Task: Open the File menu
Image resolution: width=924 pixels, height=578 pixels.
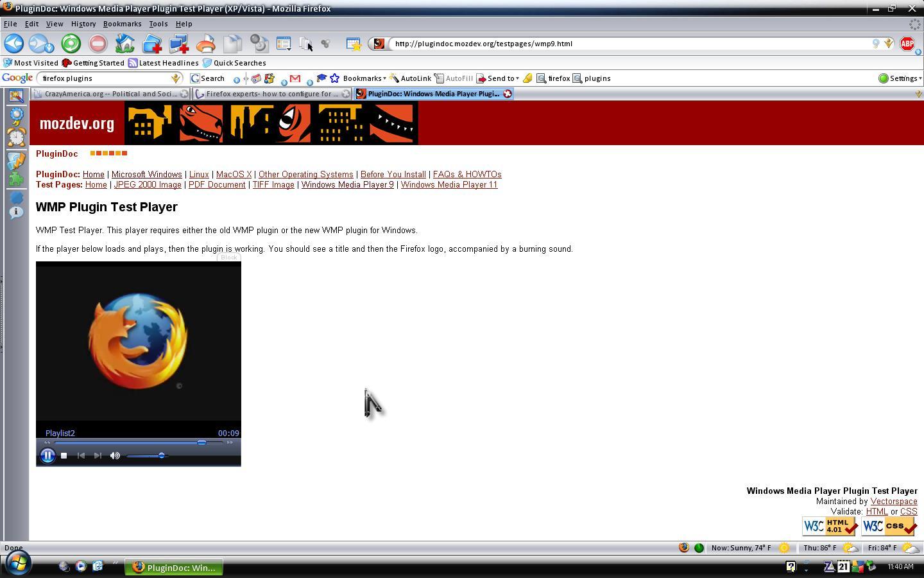Action: 10,24
